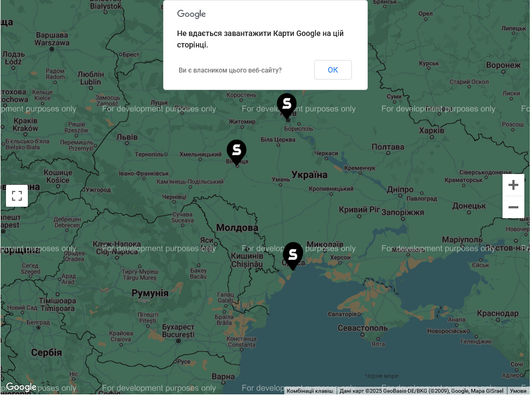Click the "Полтава" city label
Image resolution: width=532 pixels, height=396 pixels.
pos(387,147)
